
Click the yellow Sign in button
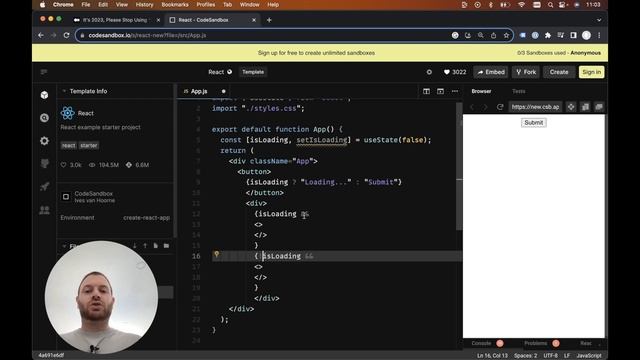(x=591, y=72)
